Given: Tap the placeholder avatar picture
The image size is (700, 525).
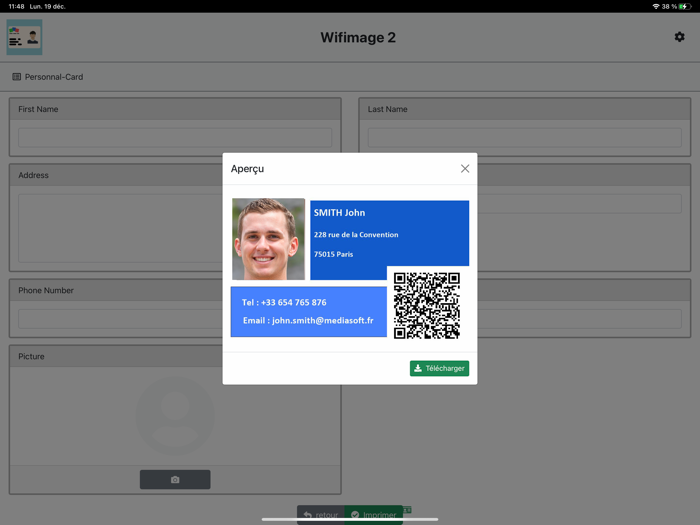Looking at the screenshot, I should 175,416.
